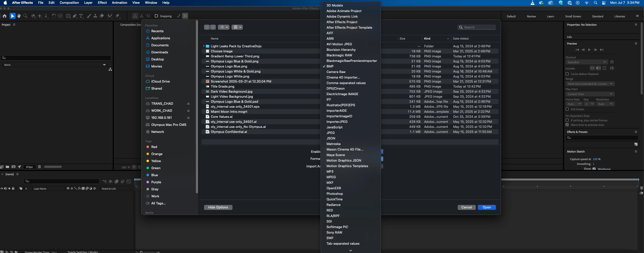Create a new folder in Project panel
The height and width of the screenshot is (253, 644).
(8, 167)
